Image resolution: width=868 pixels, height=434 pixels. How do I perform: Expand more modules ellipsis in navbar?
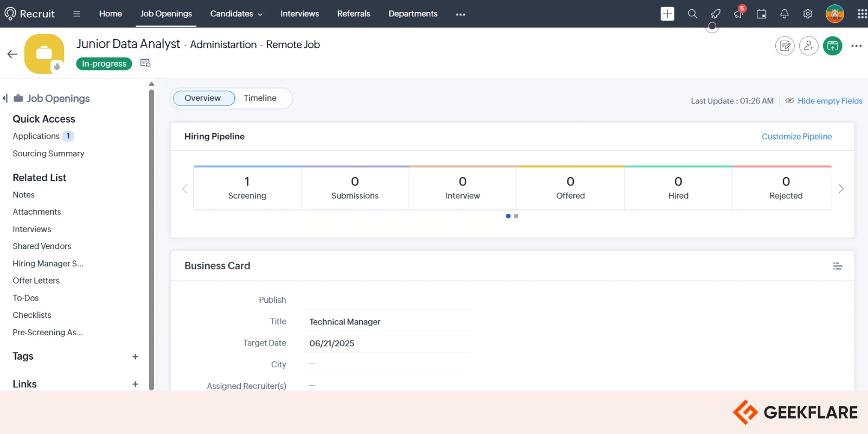tap(461, 14)
